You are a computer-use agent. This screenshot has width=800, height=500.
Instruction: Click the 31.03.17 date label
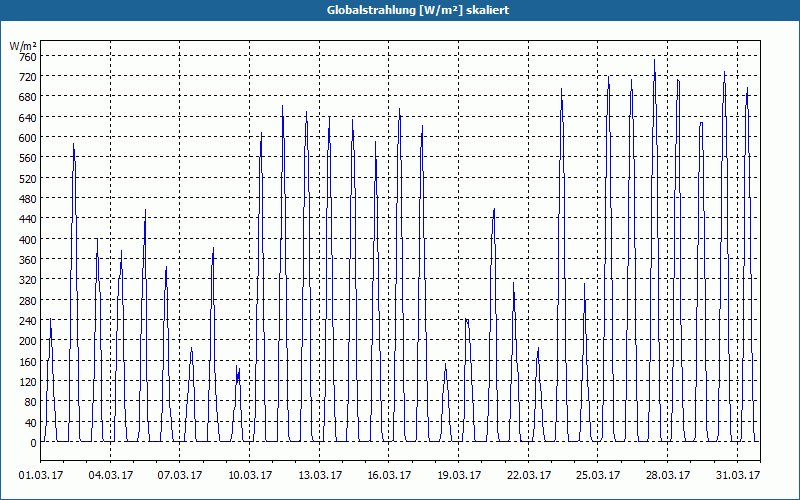click(738, 475)
